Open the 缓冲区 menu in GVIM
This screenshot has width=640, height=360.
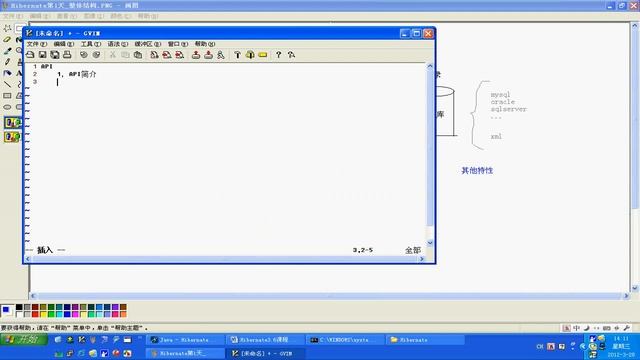(148, 44)
